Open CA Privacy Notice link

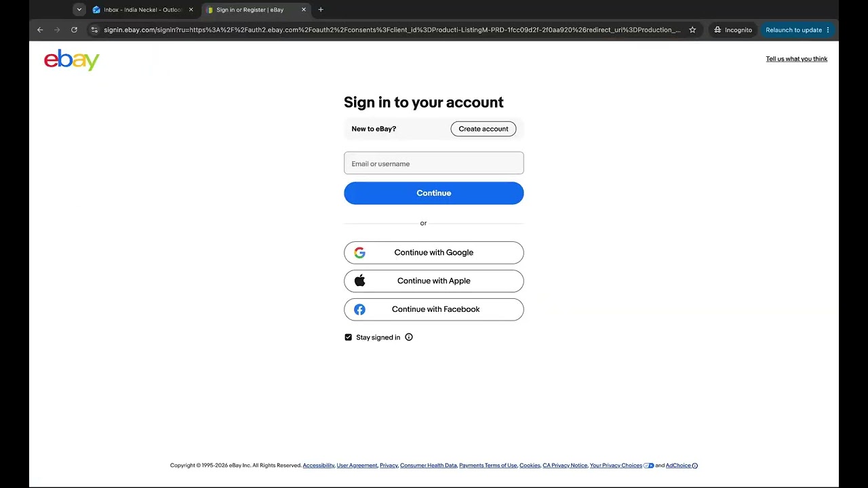[565, 466]
